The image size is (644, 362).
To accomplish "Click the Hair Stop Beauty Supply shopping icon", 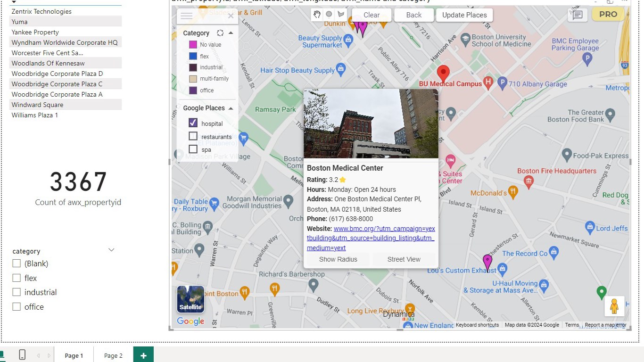I will coord(341,70).
